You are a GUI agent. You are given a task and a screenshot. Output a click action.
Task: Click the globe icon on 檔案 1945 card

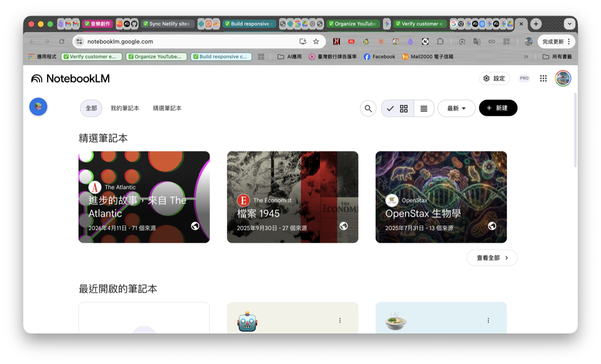click(x=344, y=226)
